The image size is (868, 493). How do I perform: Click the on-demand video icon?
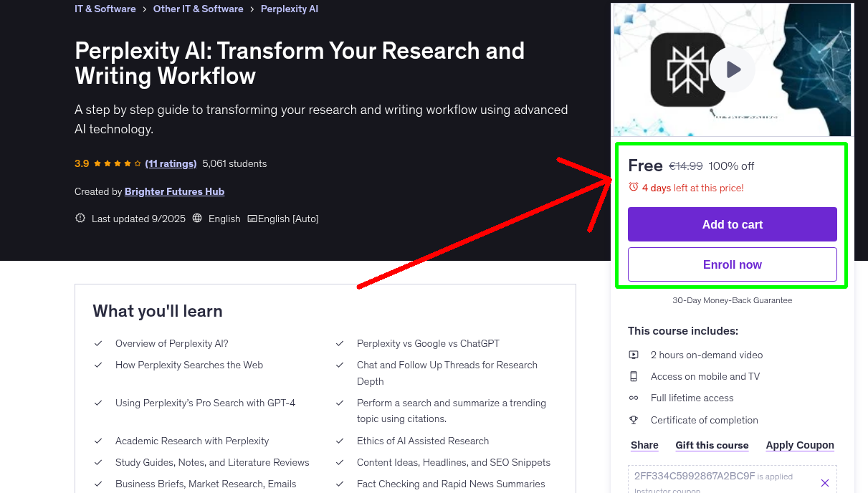click(x=634, y=354)
